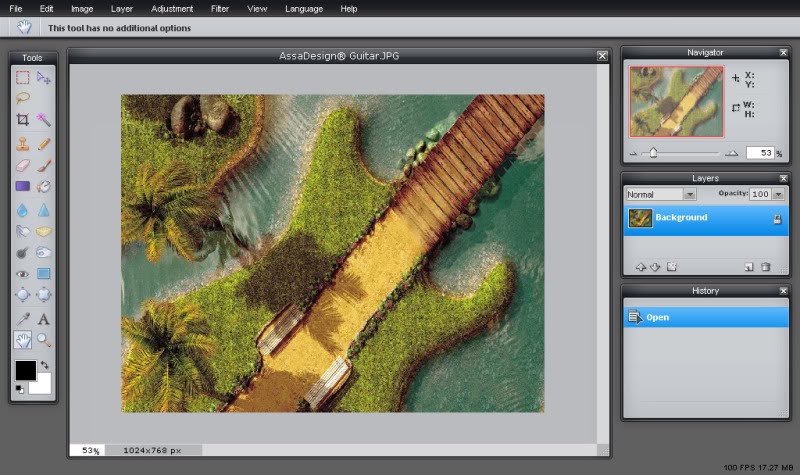This screenshot has height=475, width=800.
Task: Choose the Zoom magnifier tool
Action: coord(44,340)
